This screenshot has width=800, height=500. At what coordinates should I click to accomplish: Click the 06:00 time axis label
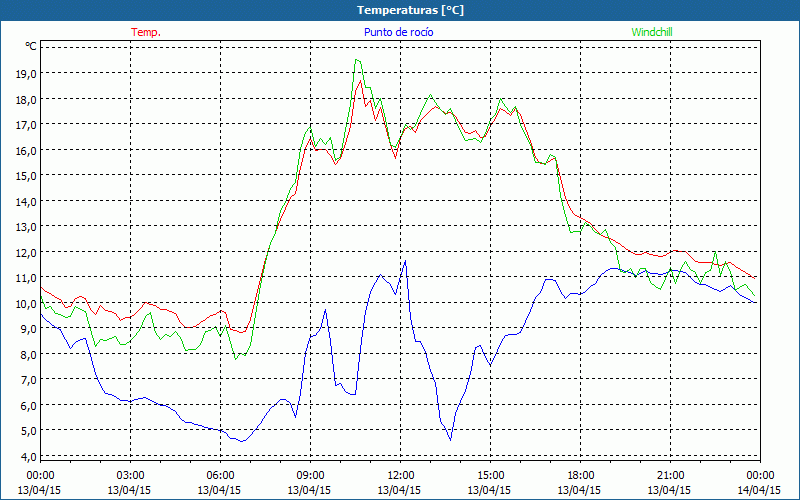[220, 476]
